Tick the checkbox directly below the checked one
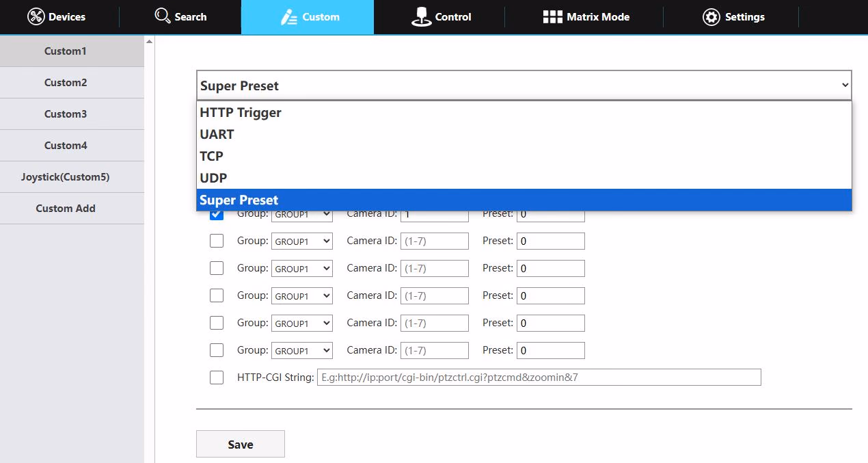 click(x=217, y=241)
